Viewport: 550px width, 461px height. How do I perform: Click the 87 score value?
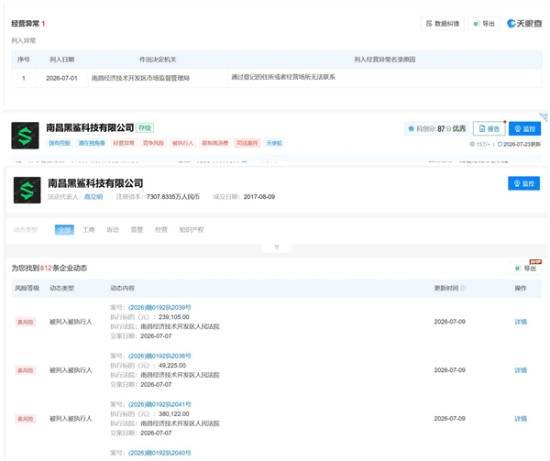click(x=441, y=129)
